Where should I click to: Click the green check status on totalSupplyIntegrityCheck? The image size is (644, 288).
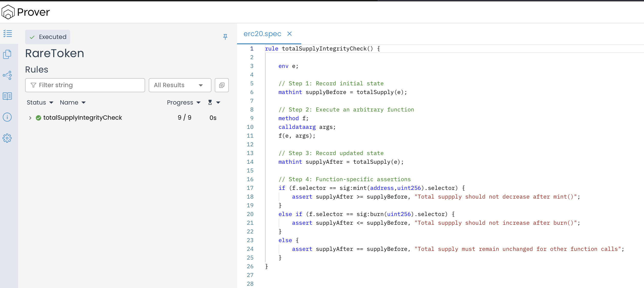tap(38, 118)
